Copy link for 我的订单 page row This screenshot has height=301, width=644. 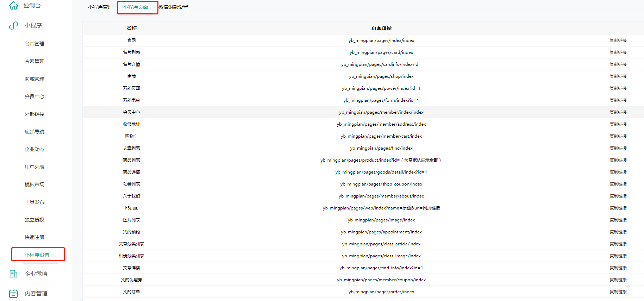click(618, 292)
